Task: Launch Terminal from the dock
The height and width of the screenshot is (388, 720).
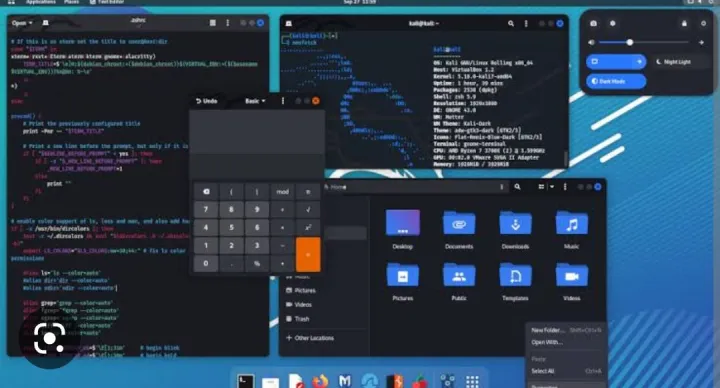Action: point(246,381)
